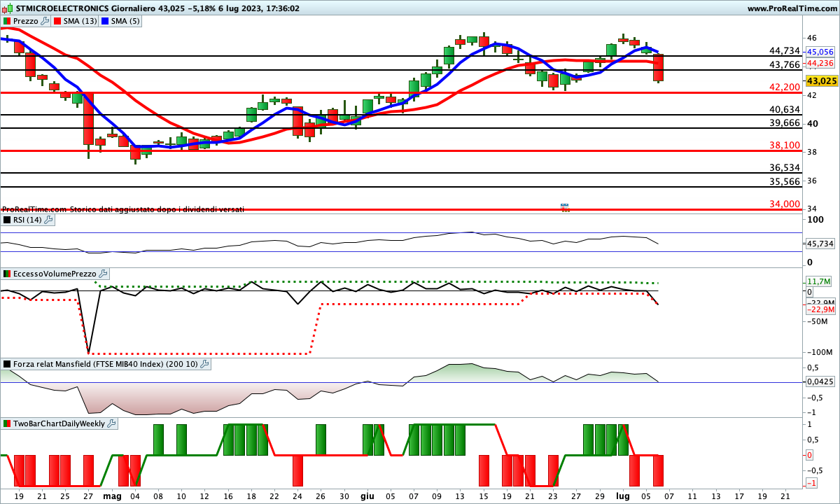The image size is (840, 504).
Task: Open EccessoVolumePrezzo wrench settings
Action: 102,274
